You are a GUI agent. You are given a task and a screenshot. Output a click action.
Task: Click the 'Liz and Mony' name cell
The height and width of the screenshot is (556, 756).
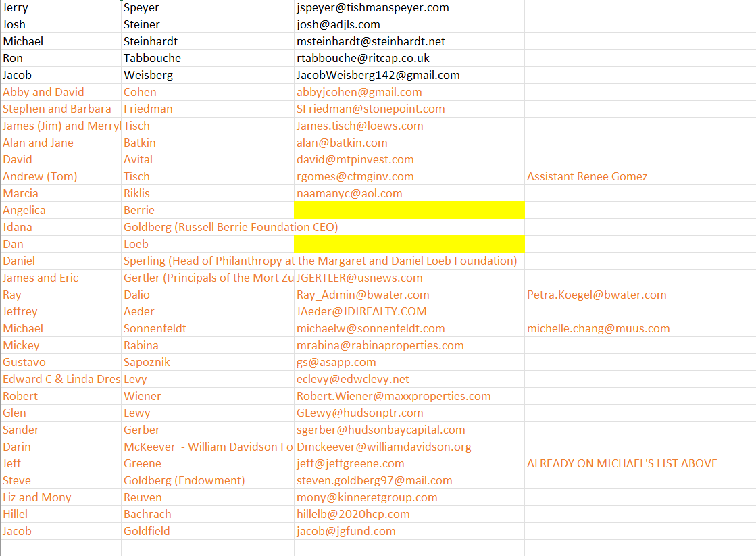(x=36, y=497)
